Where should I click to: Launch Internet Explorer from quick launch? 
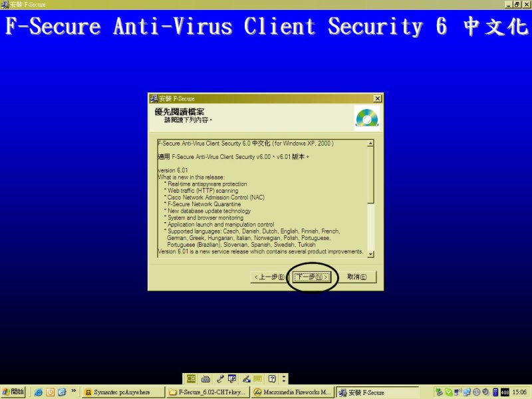click(39, 392)
